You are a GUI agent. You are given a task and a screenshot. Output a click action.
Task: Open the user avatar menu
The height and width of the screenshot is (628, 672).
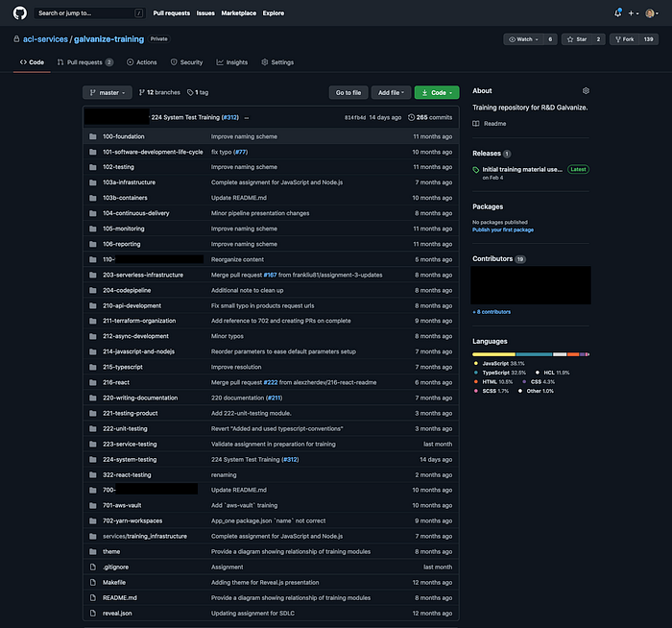coord(652,13)
